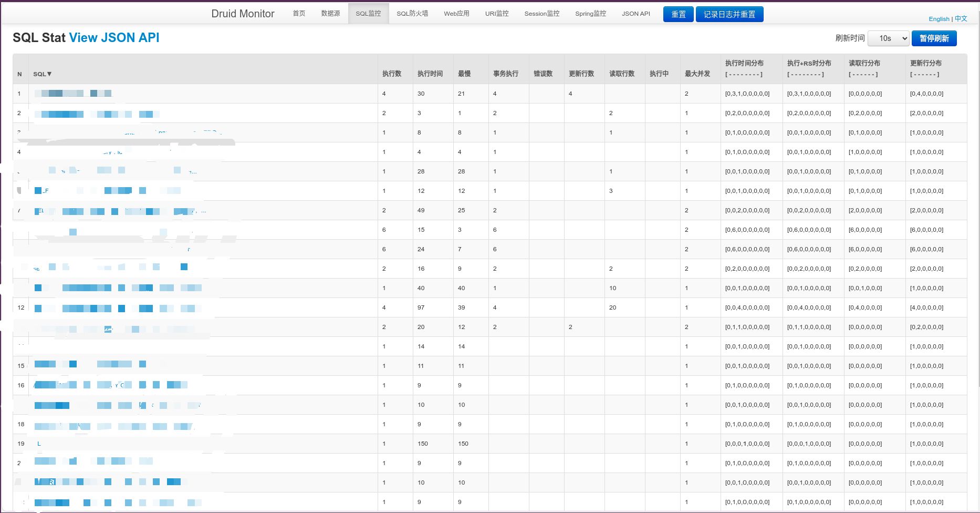Open Spring监控 page
980x513 pixels.
click(x=590, y=14)
